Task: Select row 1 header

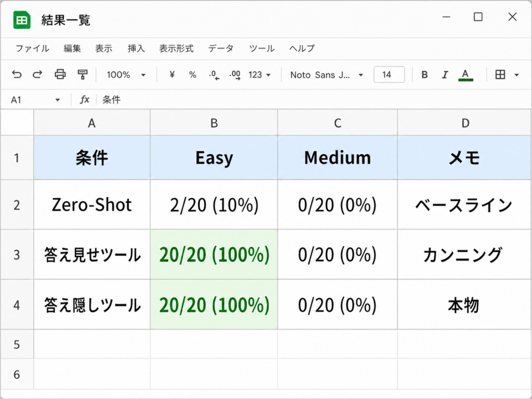Action: pos(17,158)
